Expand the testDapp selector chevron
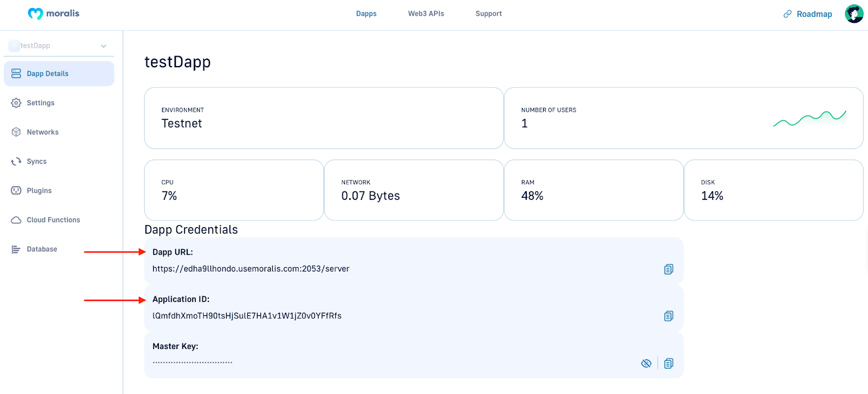Image resolution: width=868 pixels, height=394 pixels. pyautogui.click(x=104, y=46)
